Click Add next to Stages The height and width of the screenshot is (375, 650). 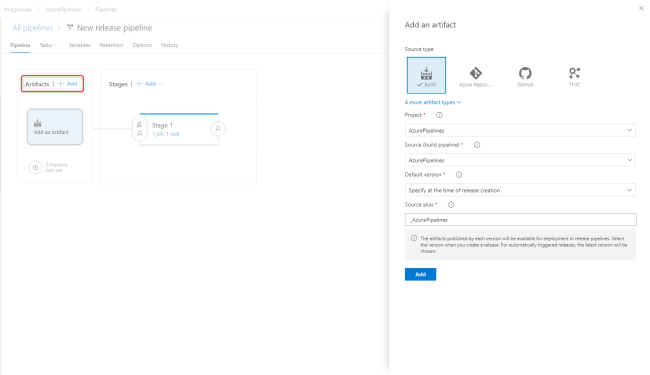coord(146,84)
